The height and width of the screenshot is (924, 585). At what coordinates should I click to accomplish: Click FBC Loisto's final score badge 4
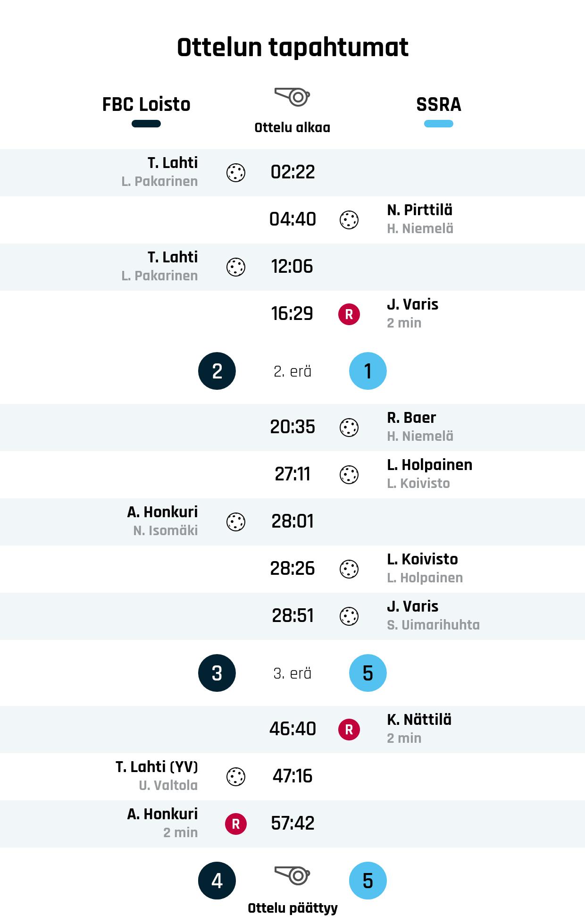click(x=217, y=881)
